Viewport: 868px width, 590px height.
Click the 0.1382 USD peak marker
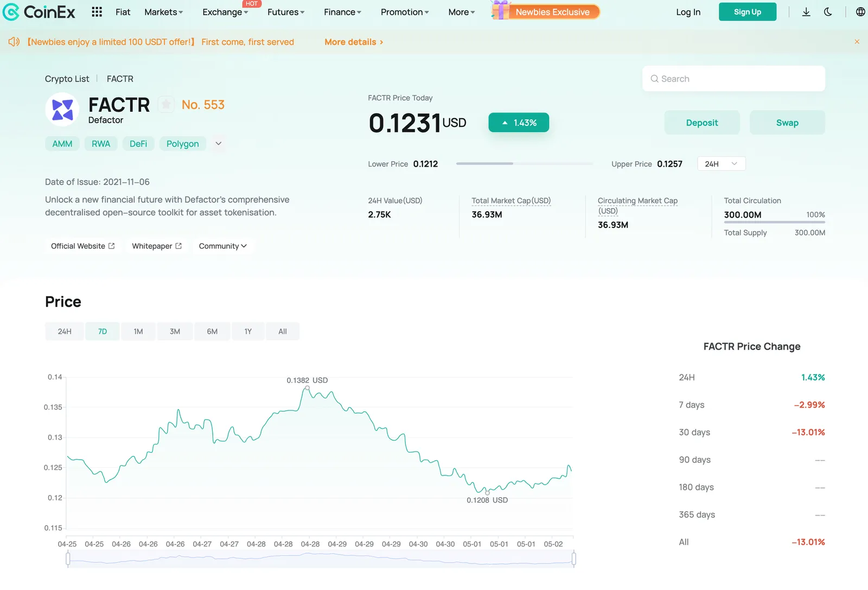point(307,388)
